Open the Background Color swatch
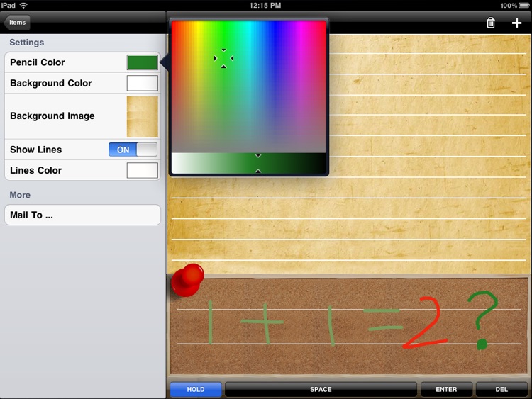This screenshot has width=532, height=399. pos(142,83)
